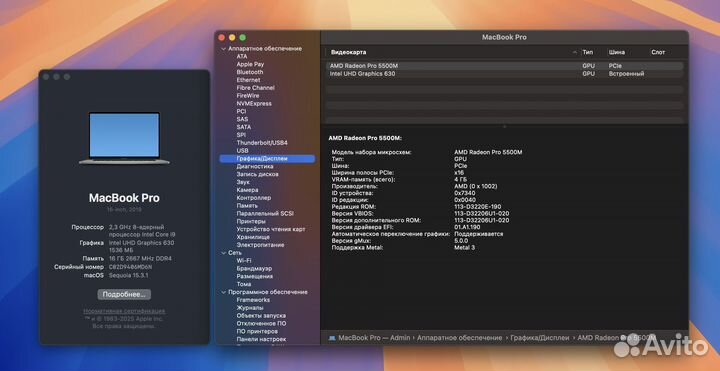Open Память information

247,206
